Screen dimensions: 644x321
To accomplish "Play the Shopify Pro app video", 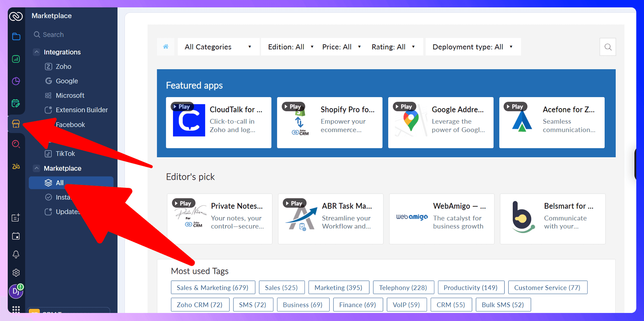I will 293,107.
